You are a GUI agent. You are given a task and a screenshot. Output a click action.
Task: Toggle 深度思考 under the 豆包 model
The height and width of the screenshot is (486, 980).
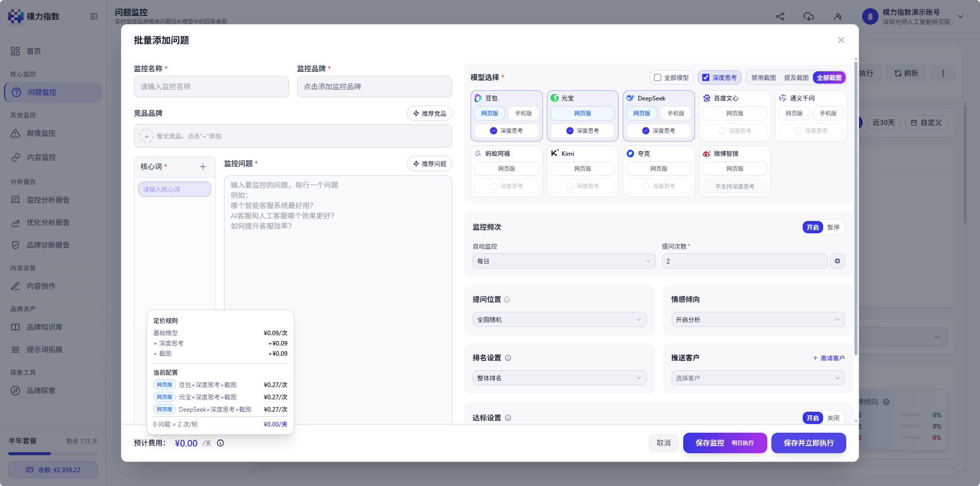tap(506, 131)
